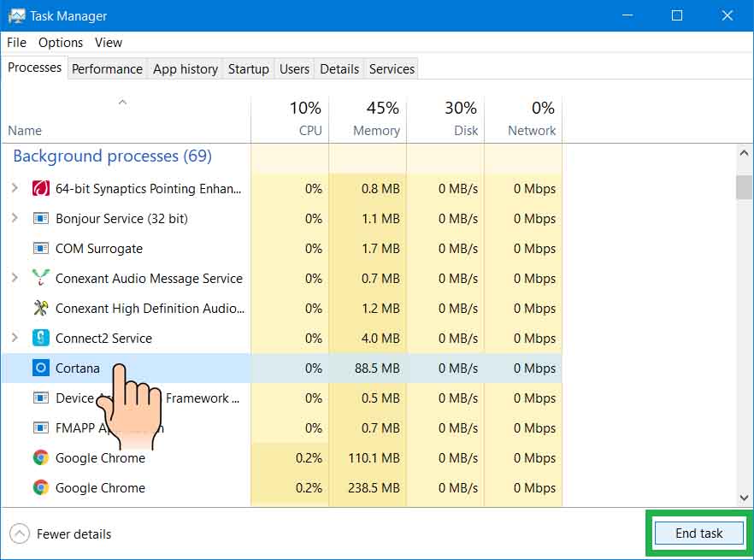This screenshot has width=754, height=560.
Task: Click the COM Surrogate process icon
Action: 41,248
